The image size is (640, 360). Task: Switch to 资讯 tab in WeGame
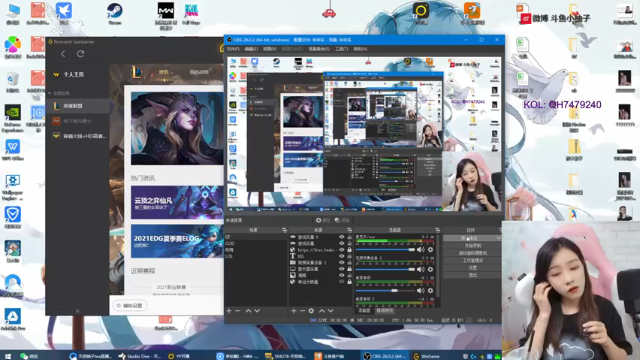pyautogui.click(x=164, y=72)
